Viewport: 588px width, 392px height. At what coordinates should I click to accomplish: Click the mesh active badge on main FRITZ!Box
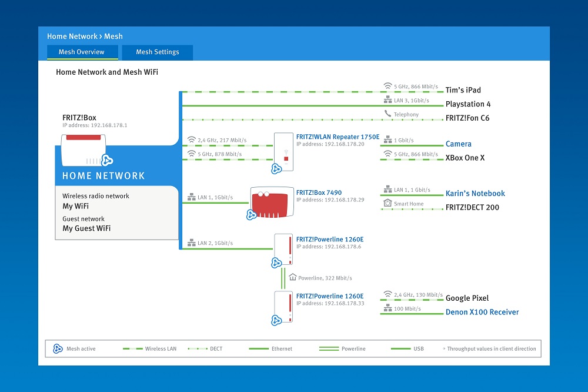point(107,160)
